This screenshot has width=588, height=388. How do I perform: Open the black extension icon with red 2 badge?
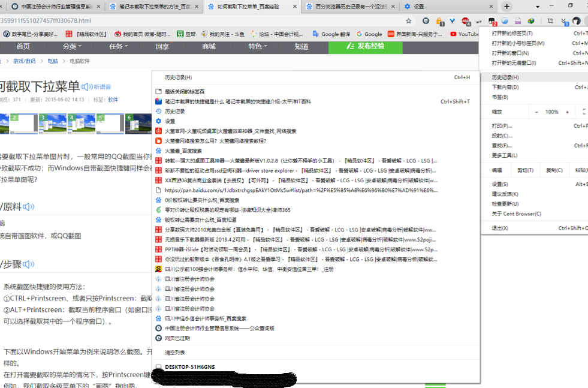[492, 22]
